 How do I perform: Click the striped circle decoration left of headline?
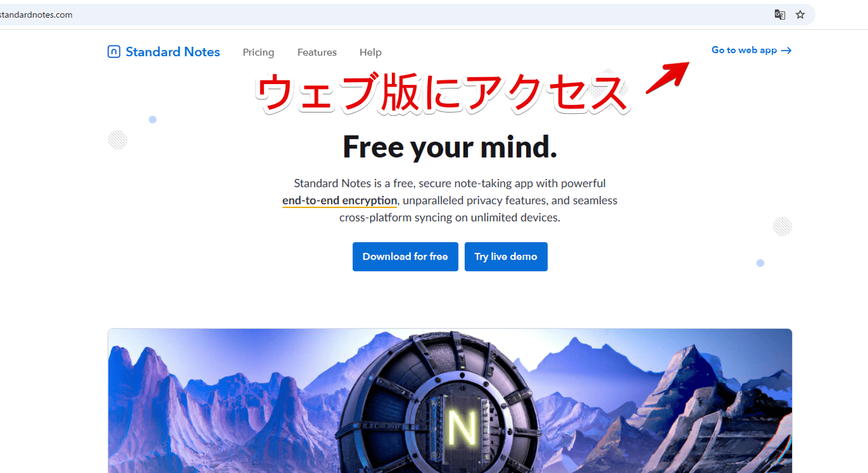pos(118,140)
